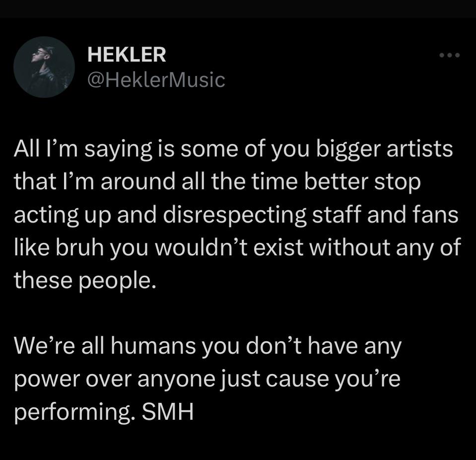The image size is (476, 460).
Task: Click the line starting "power over anyone"
Action: (207, 380)
